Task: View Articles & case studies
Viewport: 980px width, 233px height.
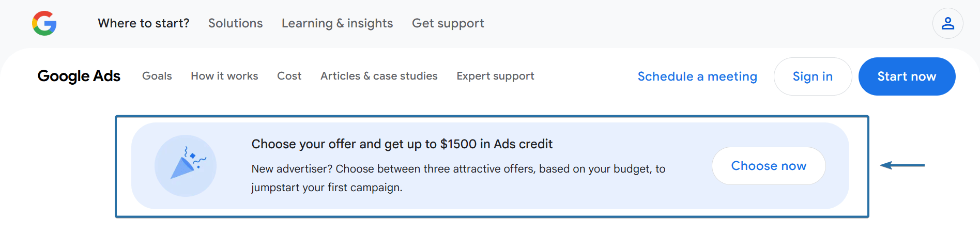Action: pyautogui.click(x=379, y=76)
